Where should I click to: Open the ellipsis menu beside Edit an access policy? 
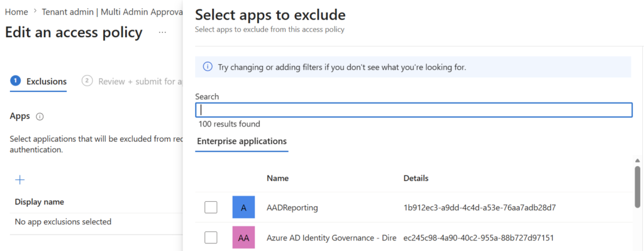click(x=163, y=33)
